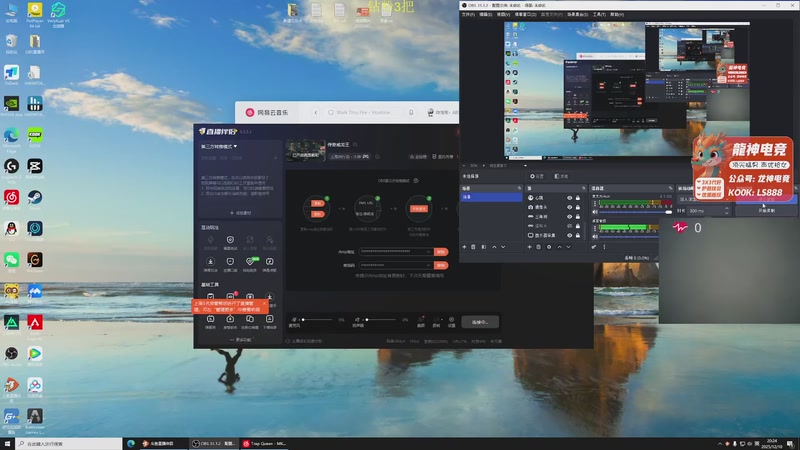
Task: Move OBS scene up with arrow
Action: (x=494, y=247)
